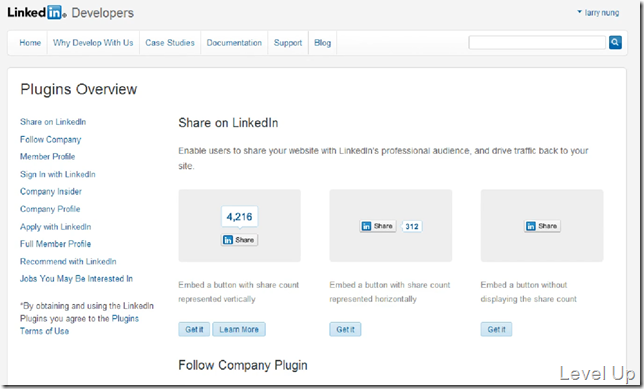Click Get it for button without count
This screenshot has width=644, height=389.
click(x=497, y=329)
